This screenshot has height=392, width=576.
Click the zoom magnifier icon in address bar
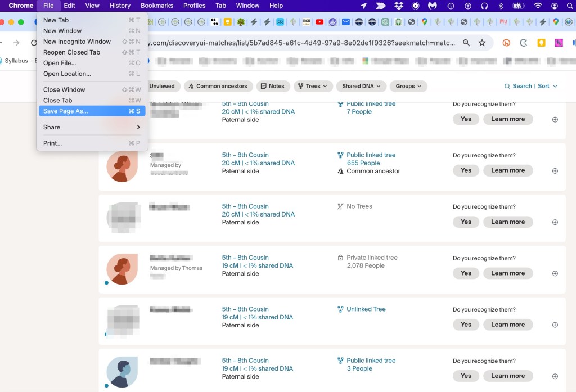coord(466,43)
